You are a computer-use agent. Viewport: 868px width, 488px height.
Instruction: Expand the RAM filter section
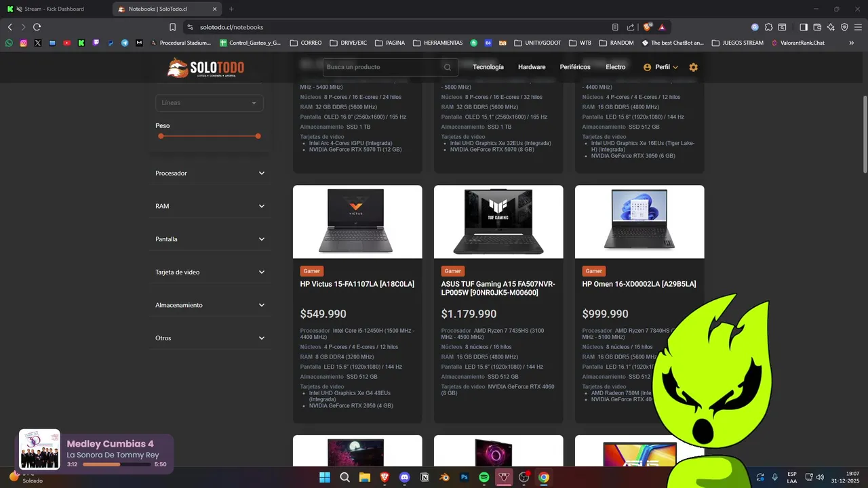coord(210,206)
